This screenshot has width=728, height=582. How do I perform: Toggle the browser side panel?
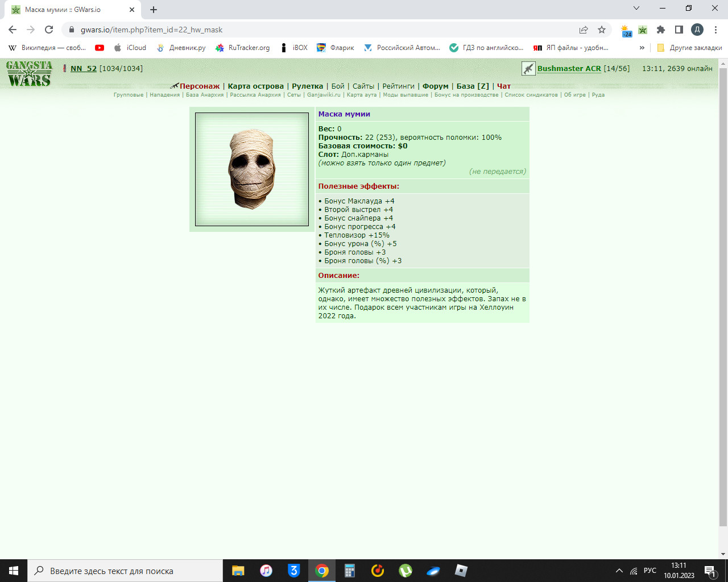tap(679, 30)
